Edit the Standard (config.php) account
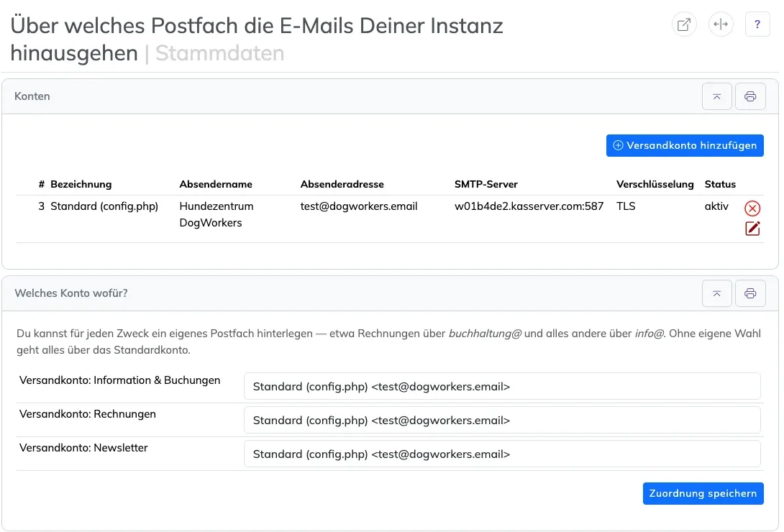The width and height of the screenshot is (784, 532). pos(752,229)
